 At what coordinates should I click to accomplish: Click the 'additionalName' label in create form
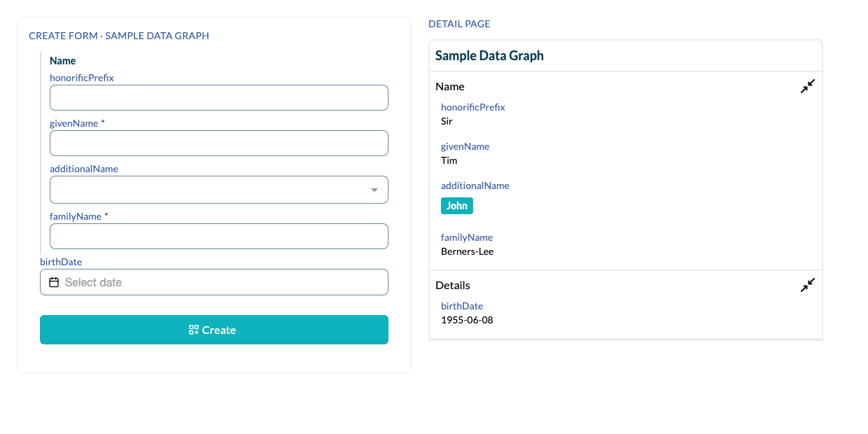(84, 169)
